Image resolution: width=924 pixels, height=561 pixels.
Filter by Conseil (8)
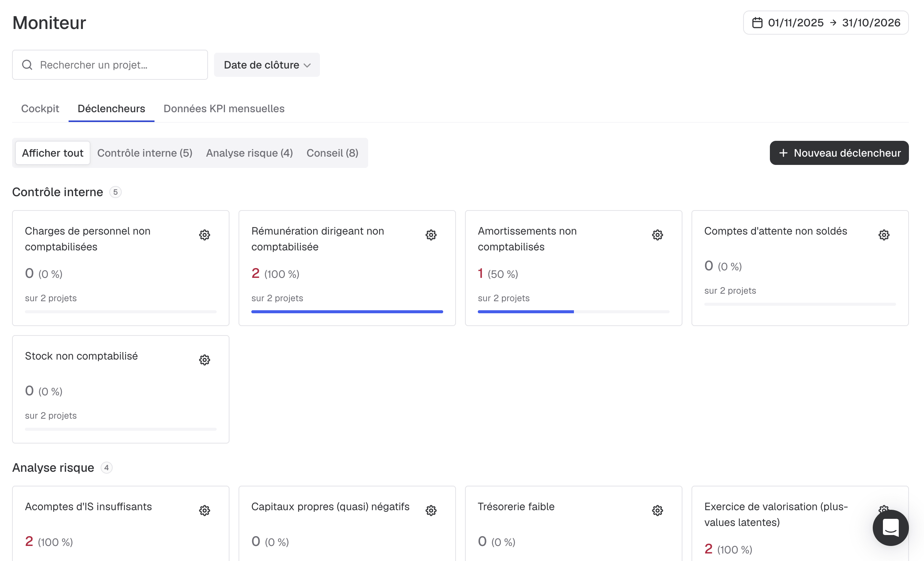(332, 153)
